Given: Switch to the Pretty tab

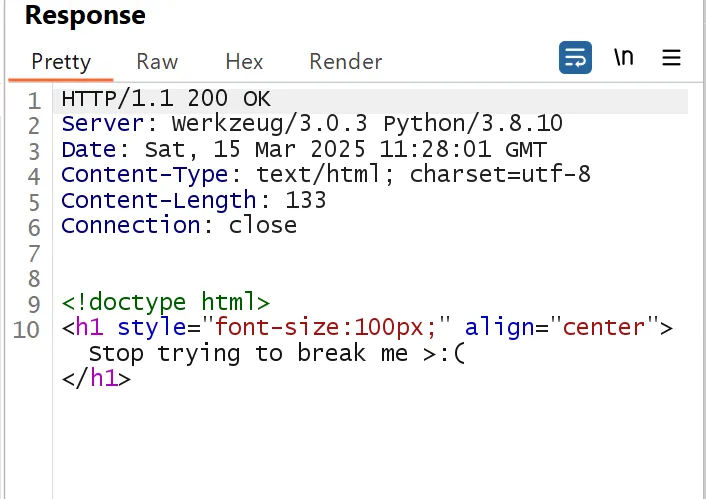Looking at the screenshot, I should pyautogui.click(x=61, y=61).
